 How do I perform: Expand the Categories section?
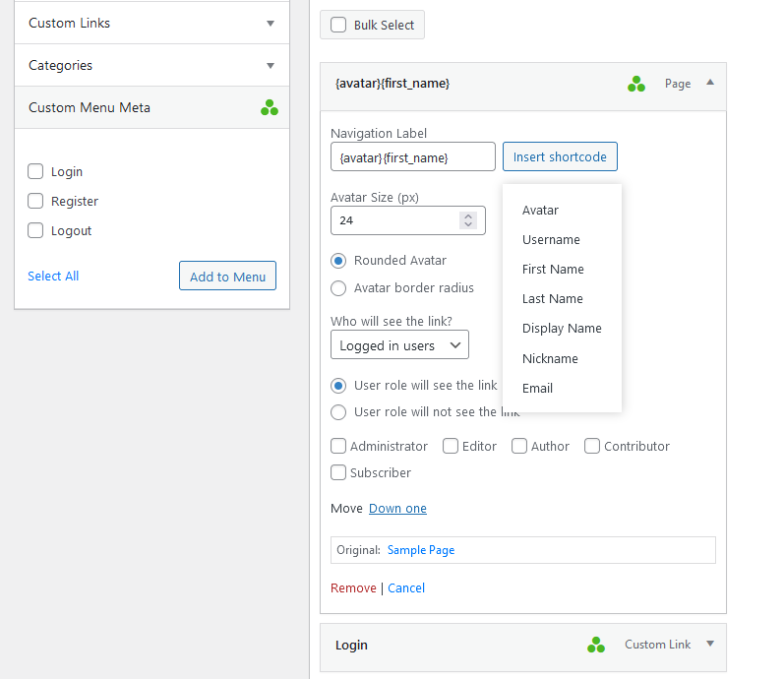click(271, 66)
